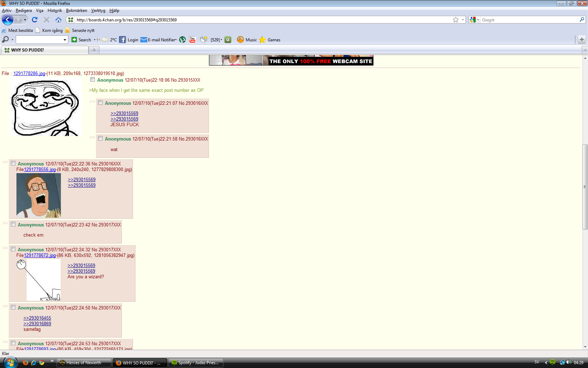Open the Facebook Login toolbar icon
This screenshot has width=588, height=368.
(122, 40)
